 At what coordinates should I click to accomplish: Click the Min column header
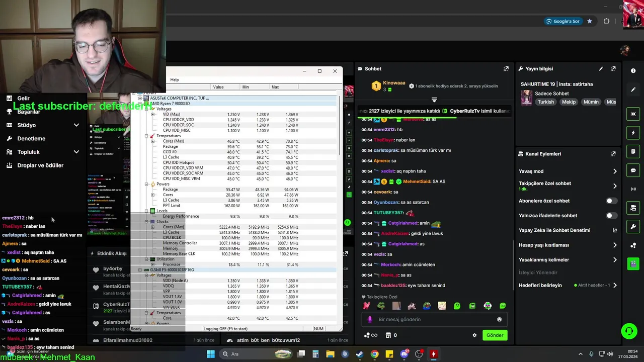pos(255,87)
